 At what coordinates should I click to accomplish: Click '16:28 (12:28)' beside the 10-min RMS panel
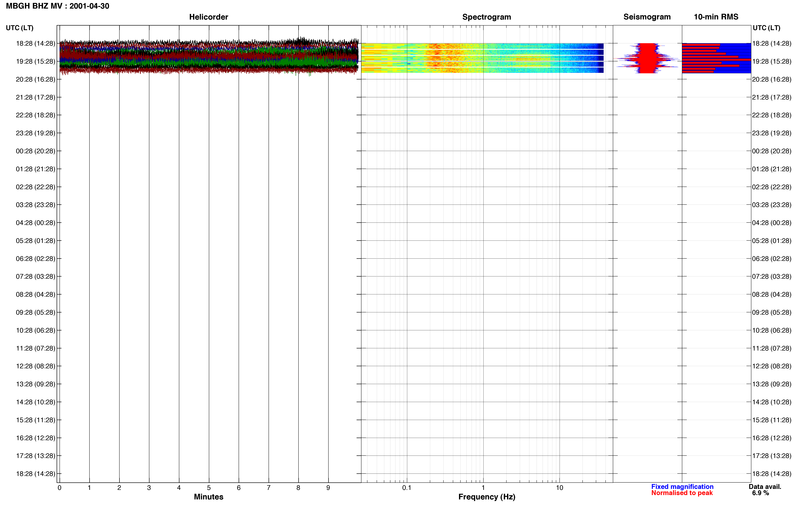coord(772,438)
